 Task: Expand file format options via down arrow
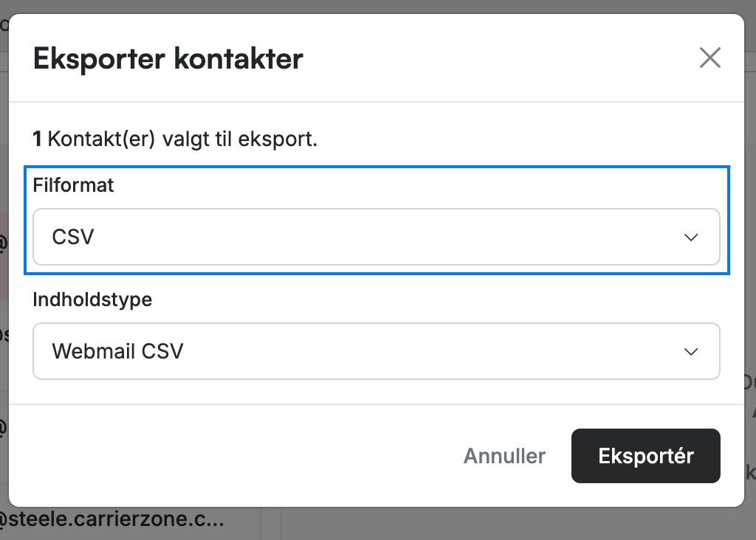[691, 238]
